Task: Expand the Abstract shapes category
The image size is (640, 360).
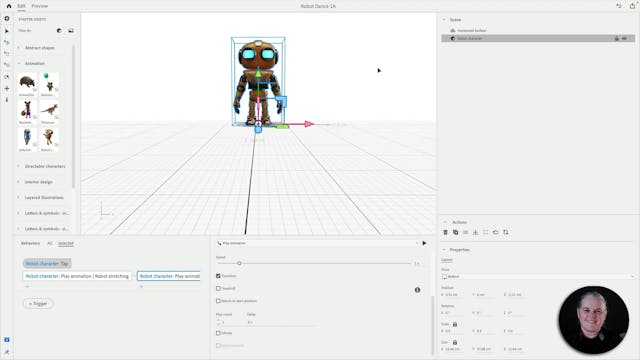Action: click(40, 48)
